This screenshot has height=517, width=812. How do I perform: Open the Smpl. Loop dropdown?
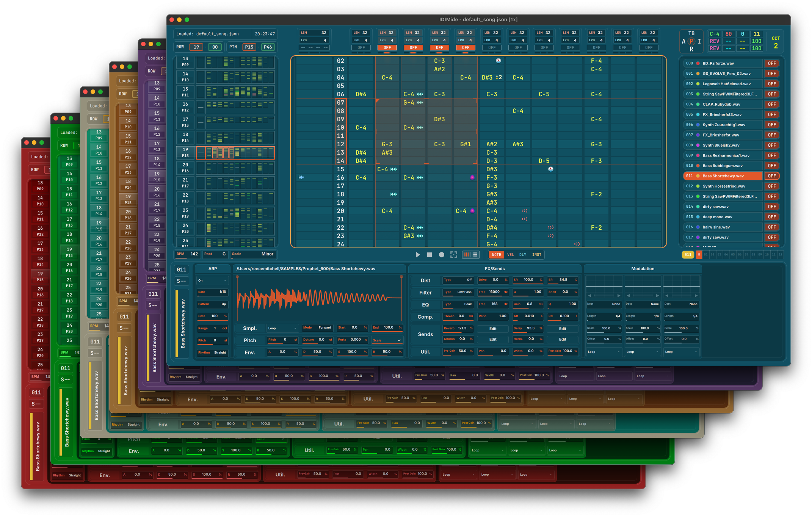click(x=283, y=328)
